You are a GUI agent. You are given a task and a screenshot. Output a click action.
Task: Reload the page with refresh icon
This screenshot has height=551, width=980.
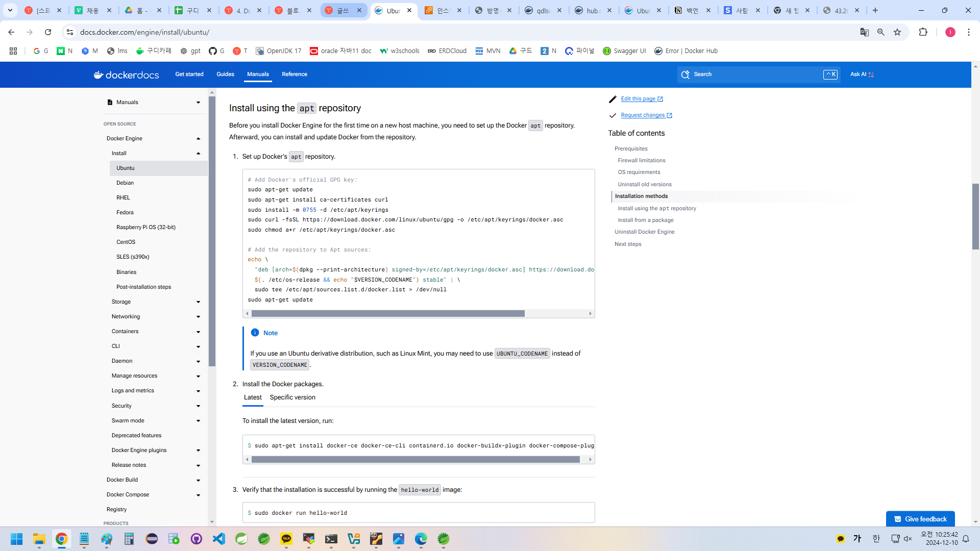48,32
